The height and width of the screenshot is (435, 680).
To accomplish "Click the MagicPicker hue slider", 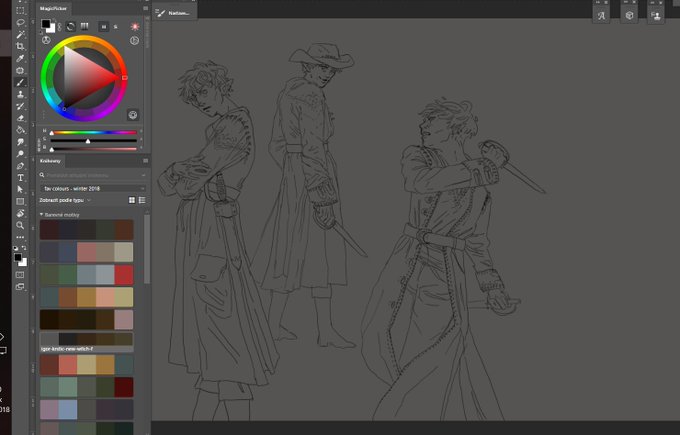I will point(94,132).
